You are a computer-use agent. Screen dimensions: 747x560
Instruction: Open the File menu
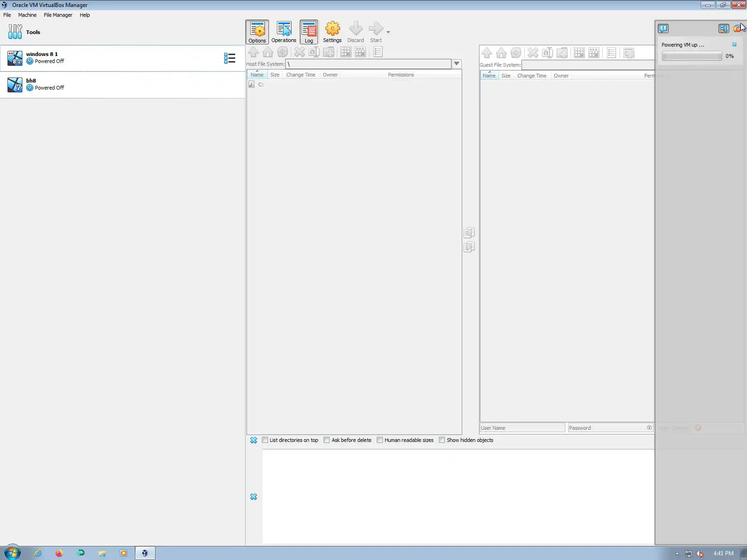pos(7,15)
